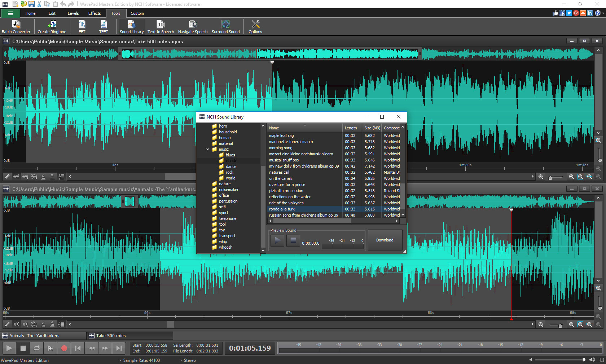Download the selected library sound
Image resolution: width=606 pixels, height=364 pixels.
pyautogui.click(x=385, y=240)
